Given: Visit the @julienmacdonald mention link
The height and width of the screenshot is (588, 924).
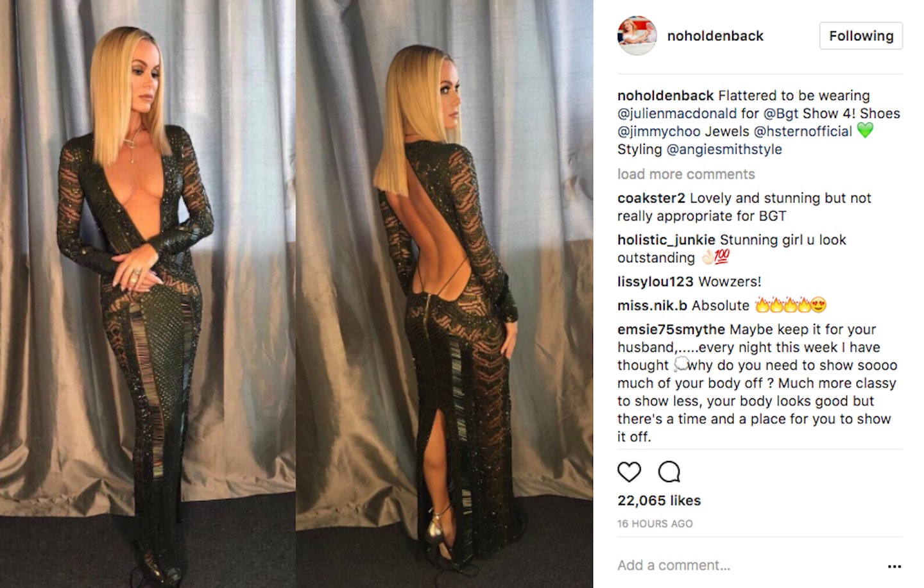Looking at the screenshot, I should (x=677, y=113).
